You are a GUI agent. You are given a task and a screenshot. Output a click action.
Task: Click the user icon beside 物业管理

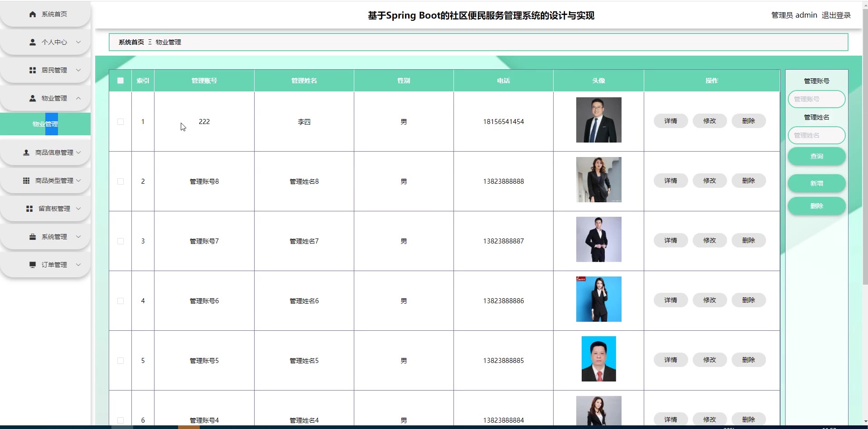coord(33,98)
